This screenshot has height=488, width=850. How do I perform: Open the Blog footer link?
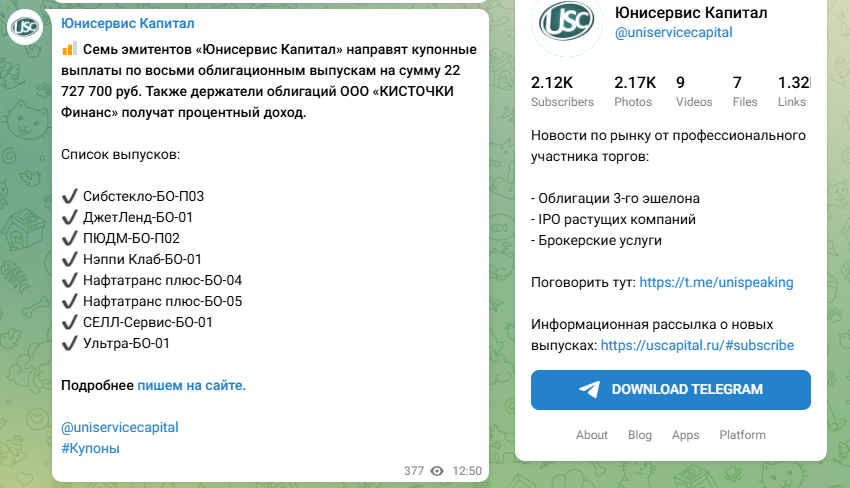click(x=640, y=435)
